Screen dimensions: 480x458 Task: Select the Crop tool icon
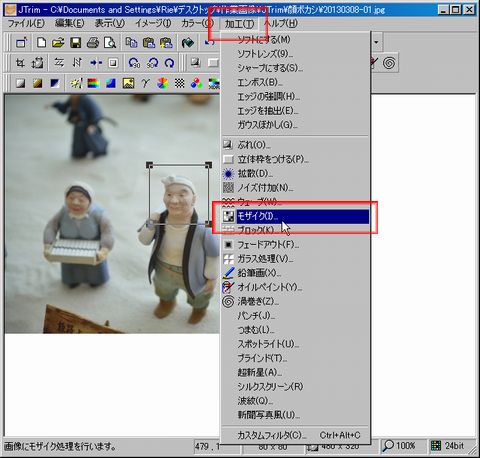point(20,63)
